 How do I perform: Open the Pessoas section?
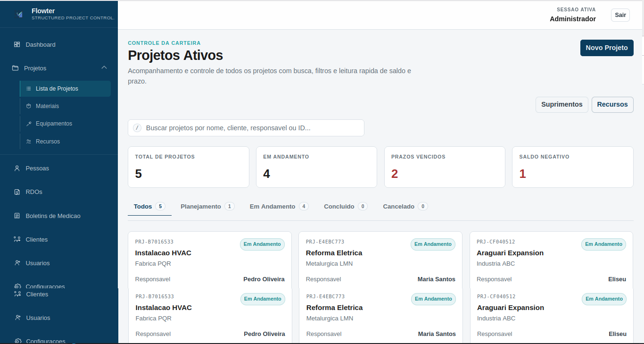pyautogui.click(x=36, y=168)
